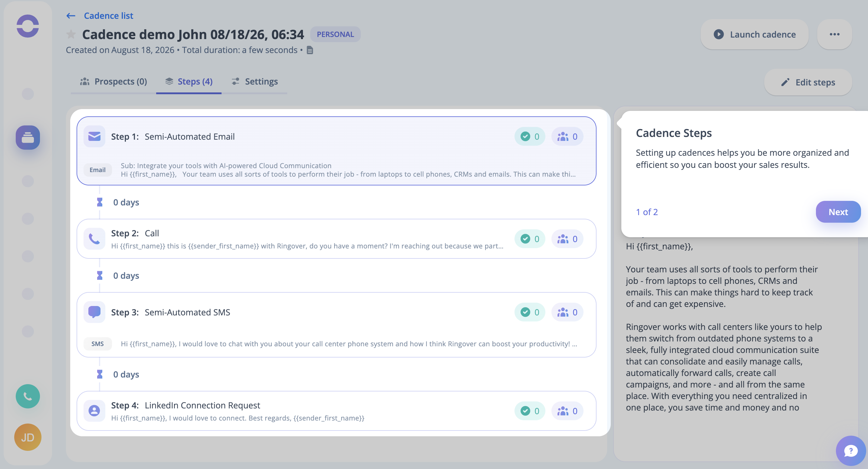Screen dimensions: 868x469
Task: Click the 'Created on August 18, 2026' text
Action: pos(120,50)
